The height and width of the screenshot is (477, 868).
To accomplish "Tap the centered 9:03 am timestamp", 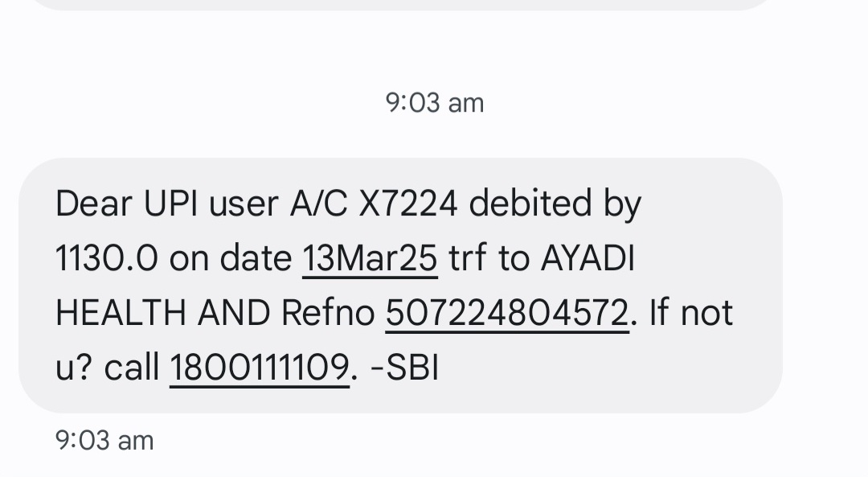I will coord(435,103).
